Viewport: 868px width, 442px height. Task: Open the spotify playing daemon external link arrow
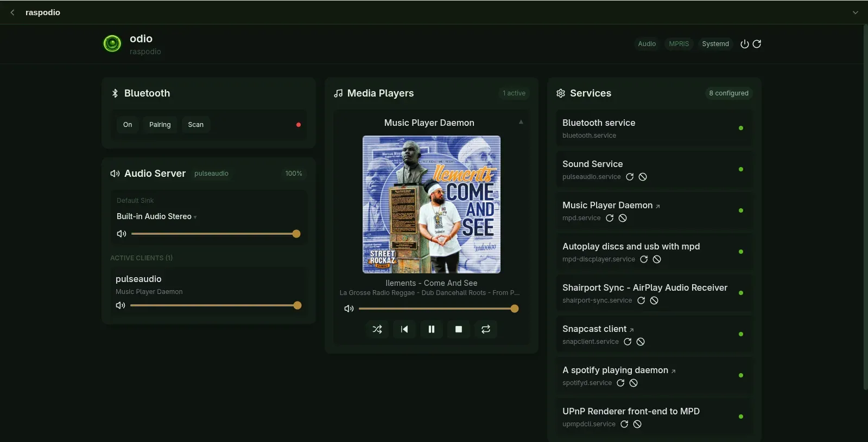[674, 371]
